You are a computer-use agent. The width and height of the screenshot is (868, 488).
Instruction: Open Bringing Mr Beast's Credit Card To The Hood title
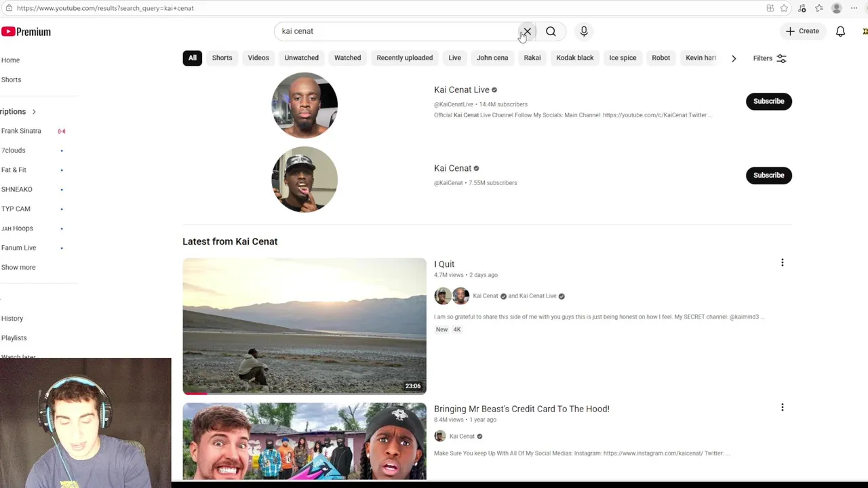[521, 409]
